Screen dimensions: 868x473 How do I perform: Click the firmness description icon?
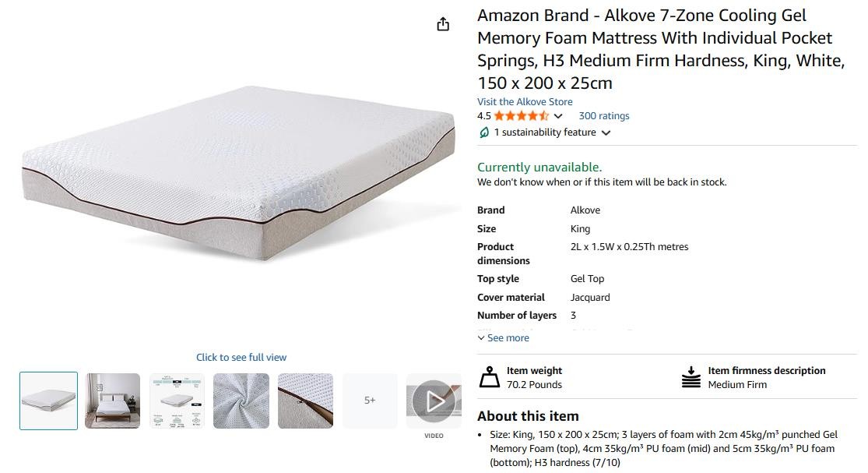[691, 377]
